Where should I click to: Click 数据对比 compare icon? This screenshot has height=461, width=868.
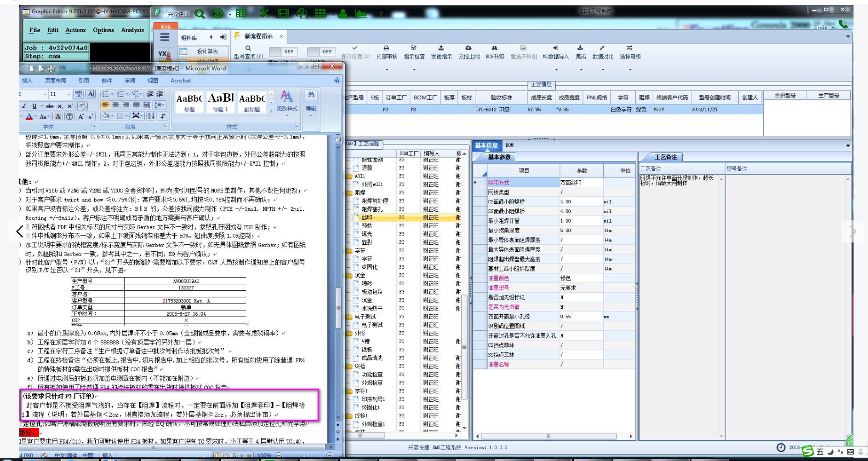click(602, 48)
